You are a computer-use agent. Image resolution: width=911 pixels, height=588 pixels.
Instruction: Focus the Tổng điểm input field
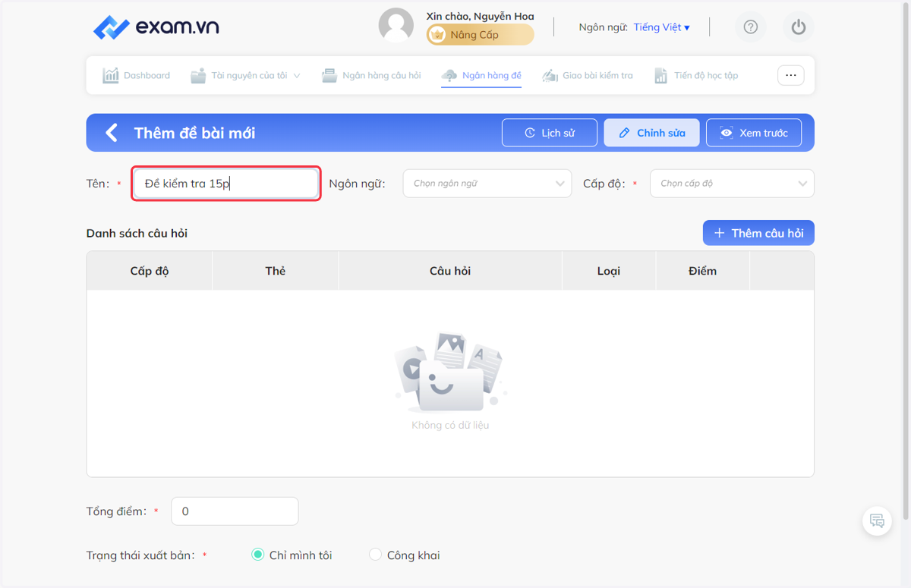pyautogui.click(x=235, y=511)
